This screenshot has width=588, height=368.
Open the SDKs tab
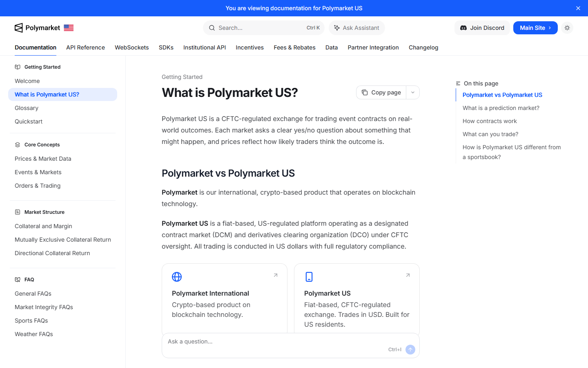(x=166, y=47)
